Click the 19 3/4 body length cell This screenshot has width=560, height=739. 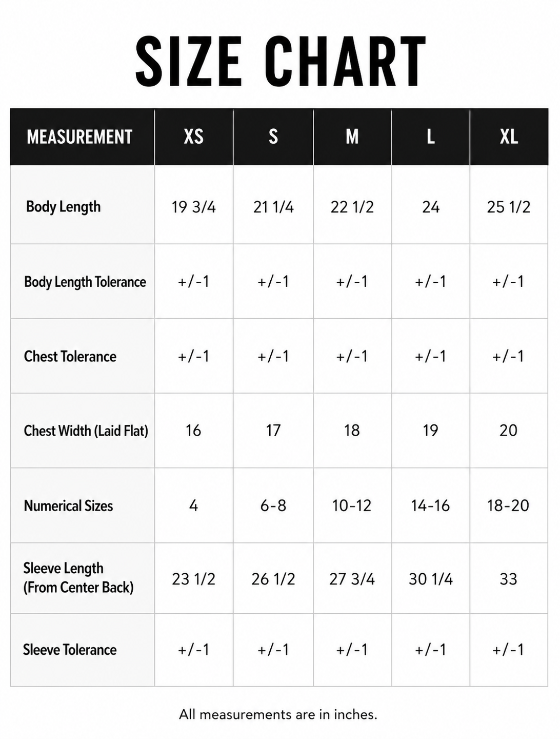[x=194, y=207]
